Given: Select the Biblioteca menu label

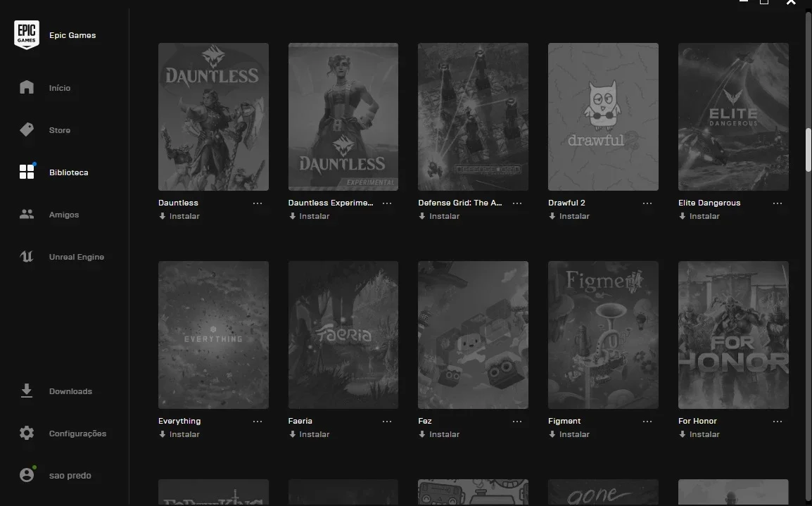Looking at the screenshot, I should [68, 172].
